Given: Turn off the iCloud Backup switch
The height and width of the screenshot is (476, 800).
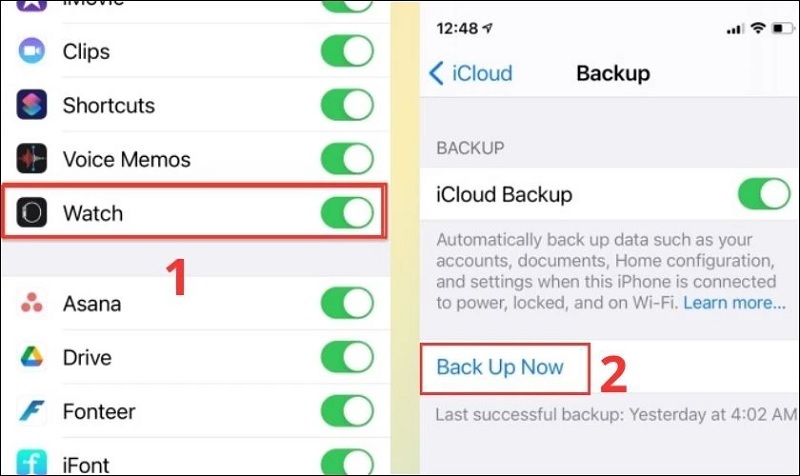Looking at the screenshot, I should point(763,193).
